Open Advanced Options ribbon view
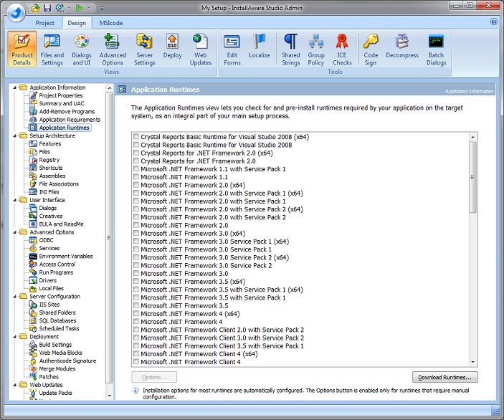Screen dimensions: 504x420 [113, 49]
